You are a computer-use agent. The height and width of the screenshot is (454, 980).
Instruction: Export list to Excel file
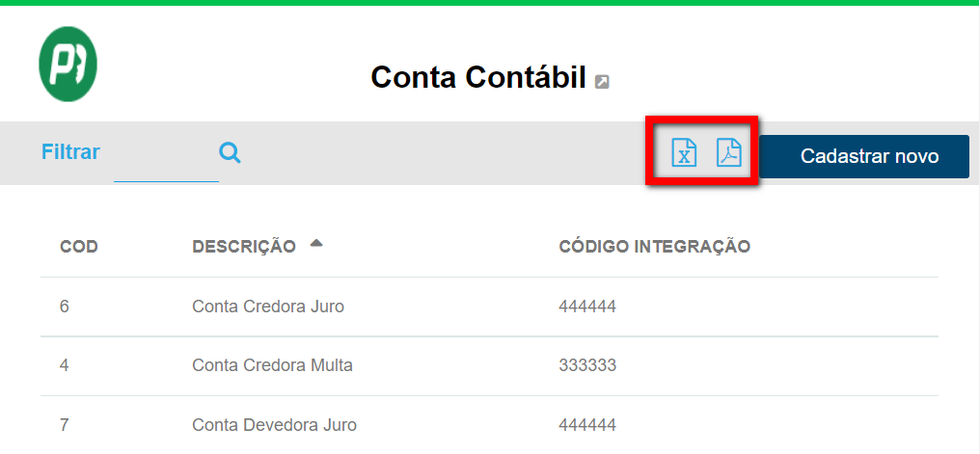pos(684,153)
